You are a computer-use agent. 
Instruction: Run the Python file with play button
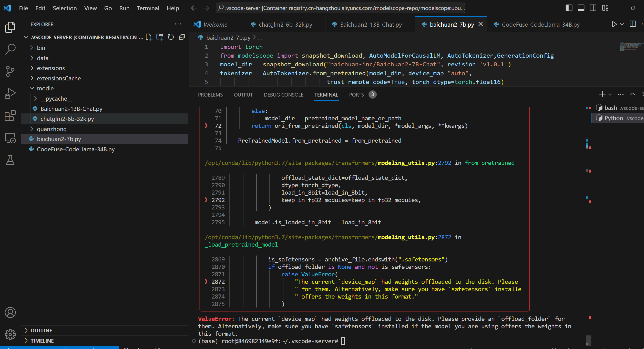pos(614,24)
